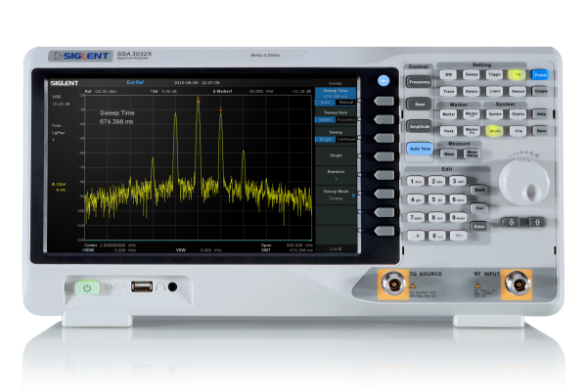This screenshot has height=392, width=587.
Task: Toggle Sweep Rule between Speed and Accuracy
Action: pos(336,117)
